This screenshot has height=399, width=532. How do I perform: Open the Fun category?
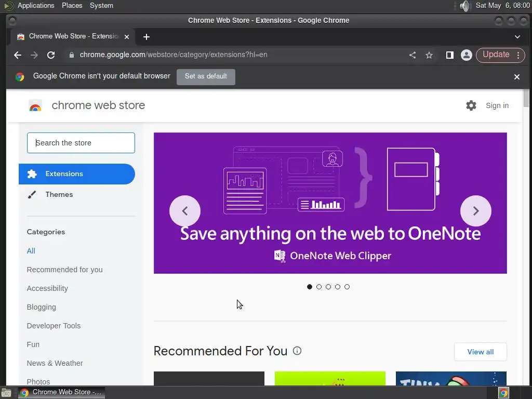pyautogui.click(x=33, y=344)
